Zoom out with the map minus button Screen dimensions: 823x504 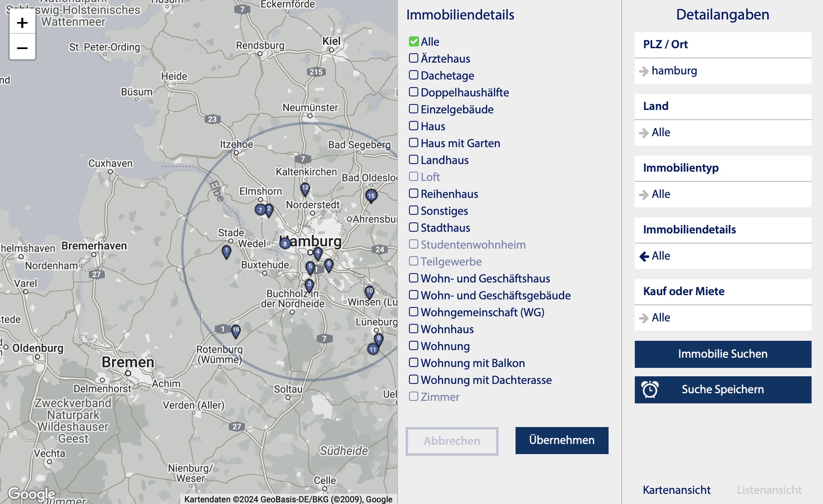click(x=22, y=48)
